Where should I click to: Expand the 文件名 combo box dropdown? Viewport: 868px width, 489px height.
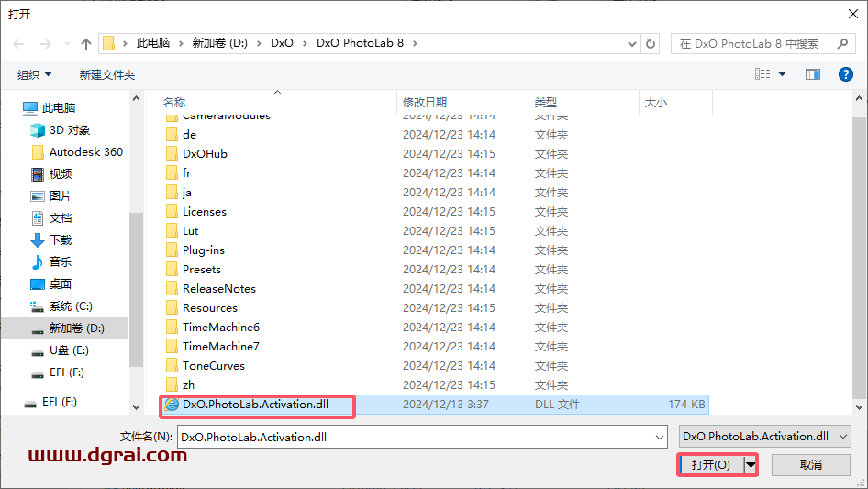660,437
